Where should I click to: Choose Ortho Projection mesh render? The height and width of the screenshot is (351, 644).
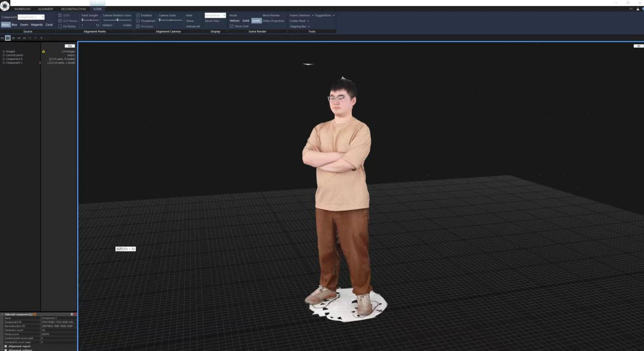(x=273, y=21)
